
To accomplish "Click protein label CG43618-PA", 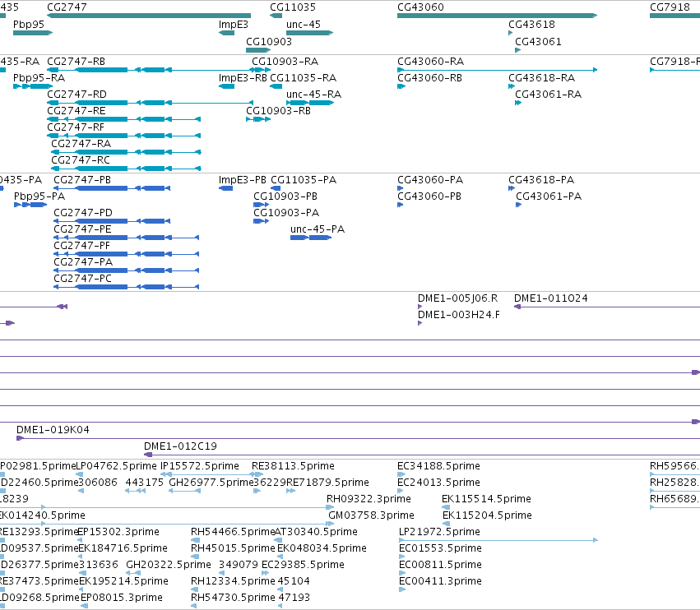I will (x=541, y=180).
